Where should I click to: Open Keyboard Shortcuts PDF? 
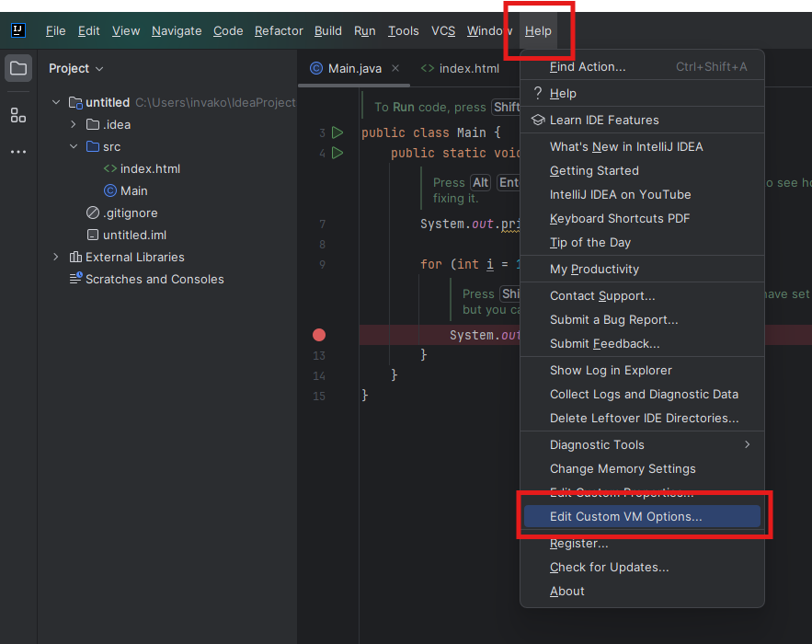tap(642, 218)
